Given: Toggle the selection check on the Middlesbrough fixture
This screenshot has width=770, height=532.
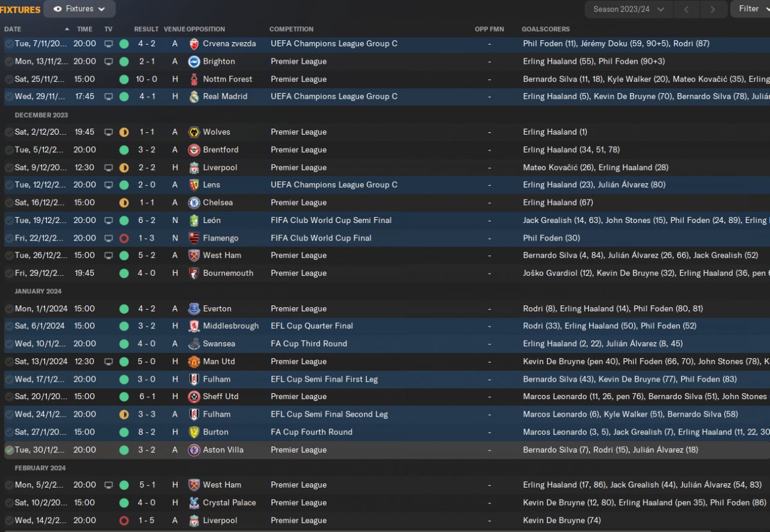Looking at the screenshot, I should pos(9,326).
